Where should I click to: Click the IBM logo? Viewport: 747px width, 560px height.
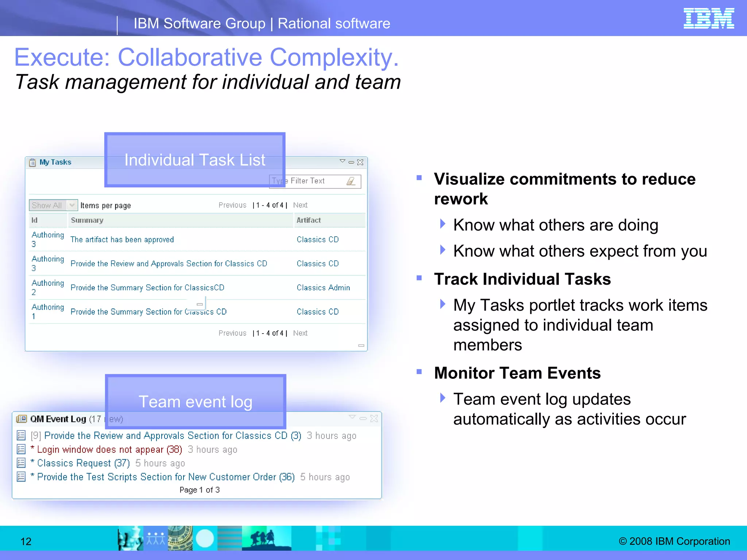point(709,18)
